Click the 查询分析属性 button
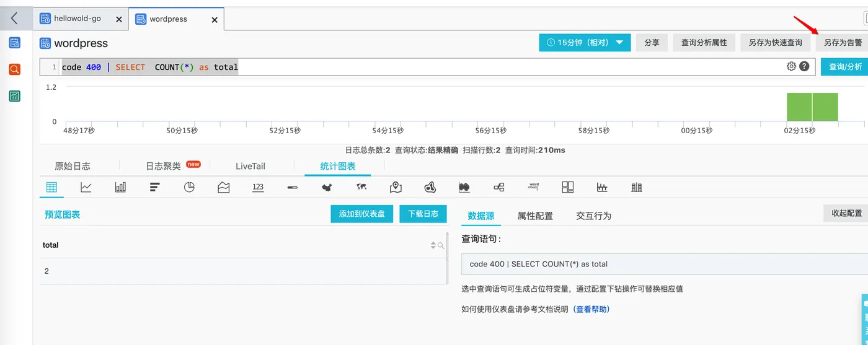Screen dimensions: 868x345 704,43
